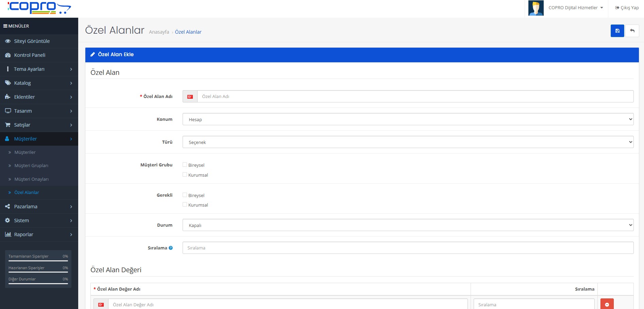Click the Özel Alan Adı text field

[x=415, y=97]
